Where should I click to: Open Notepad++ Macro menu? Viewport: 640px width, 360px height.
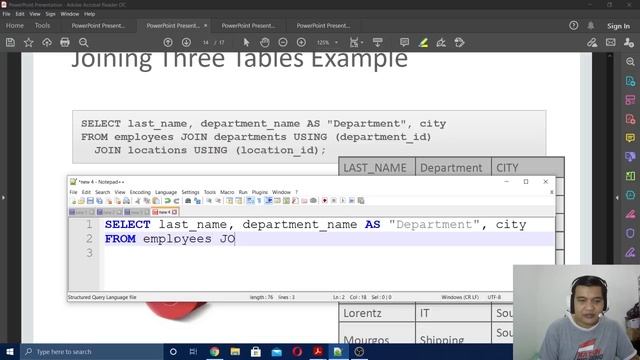tap(227, 192)
